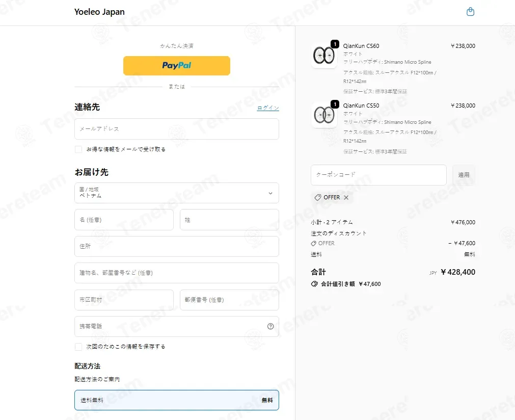The width and height of the screenshot is (515, 420).
Task: Pay with the PayPal button
Action: 177,66
